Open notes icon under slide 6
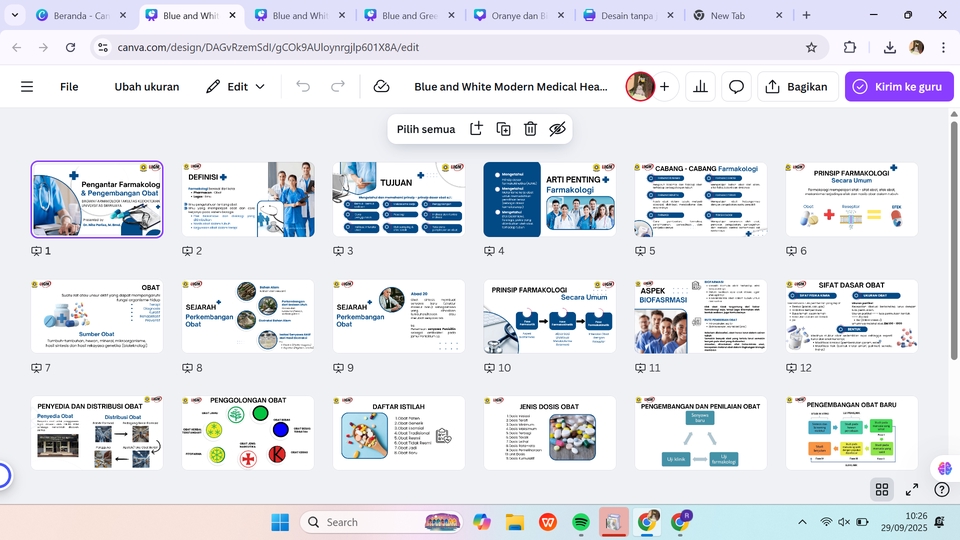This screenshot has width=960, height=540. [x=792, y=251]
